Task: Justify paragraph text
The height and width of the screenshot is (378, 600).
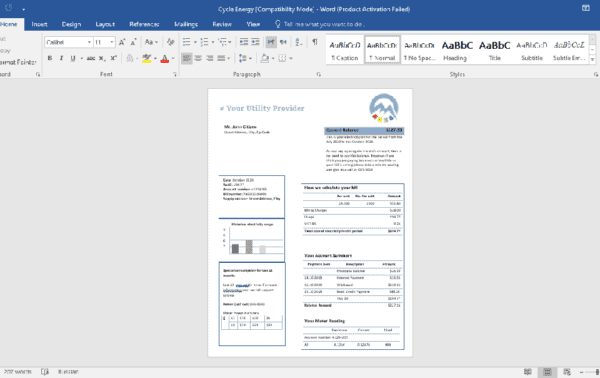Action: pos(221,58)
